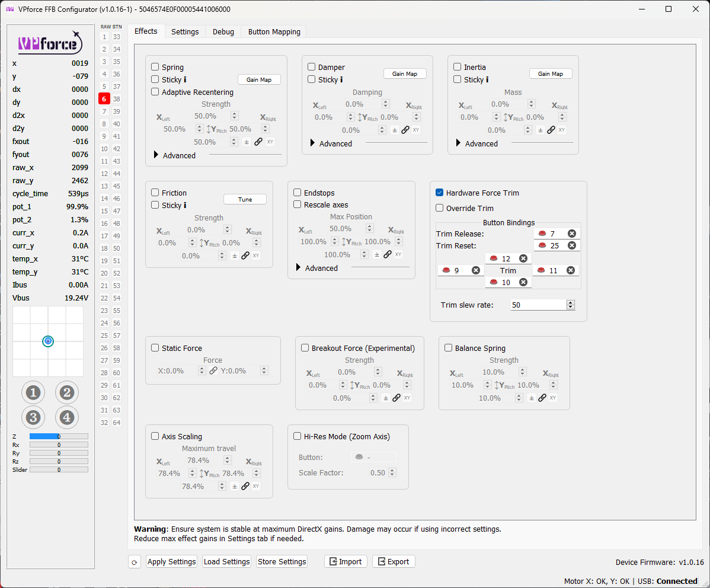Click the link icon in Static Force
710x588 pixels.
213,370
